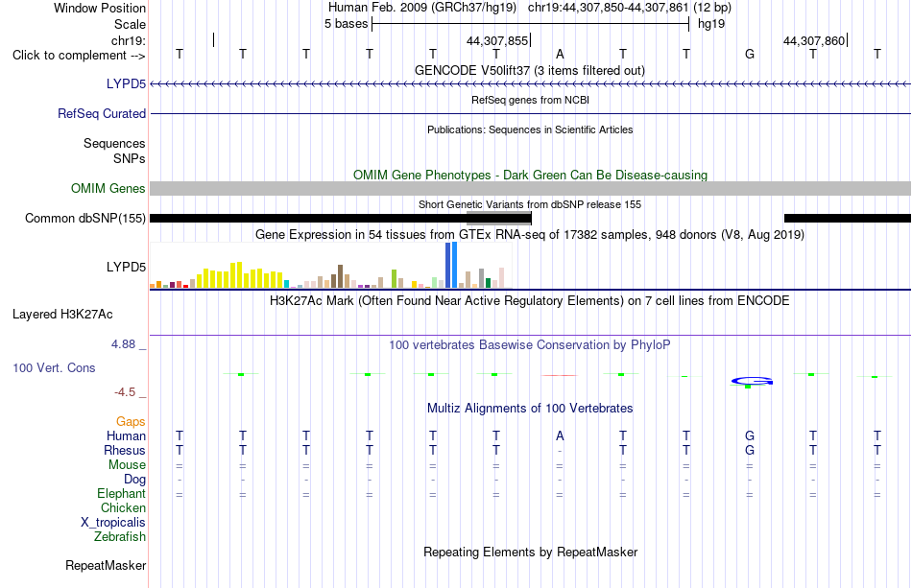
Task: Open the GTEx Gene Expression in 54 tissues title
Action: pos(530,235)
